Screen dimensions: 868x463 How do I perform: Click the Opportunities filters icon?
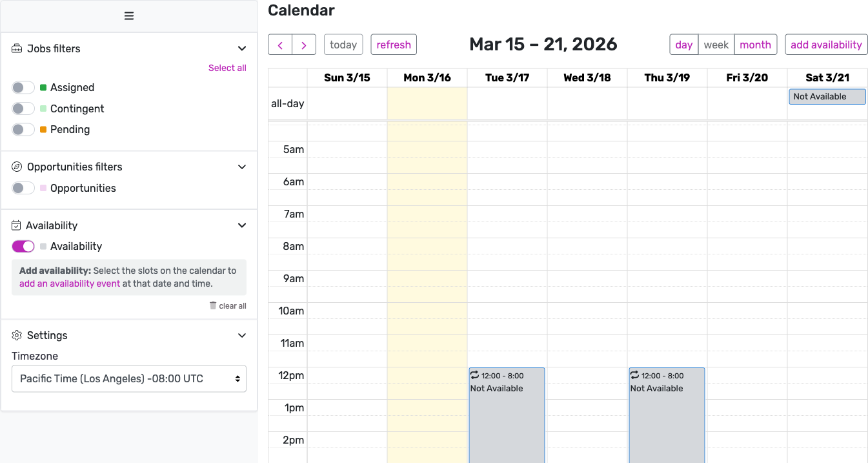click(15, 167)
